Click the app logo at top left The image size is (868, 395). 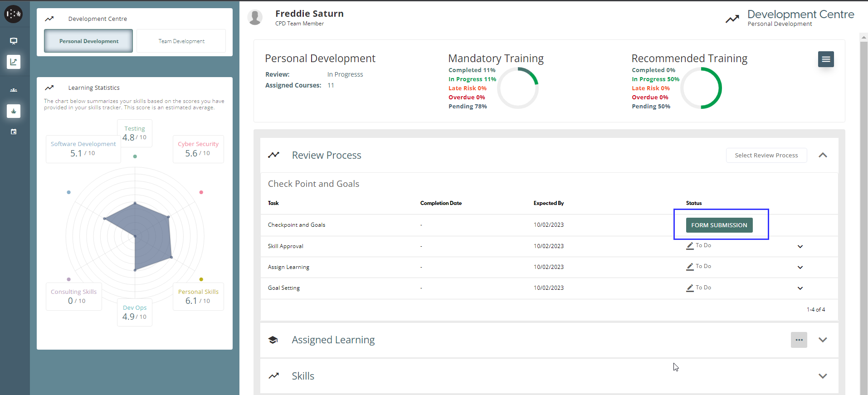(13, 14)
